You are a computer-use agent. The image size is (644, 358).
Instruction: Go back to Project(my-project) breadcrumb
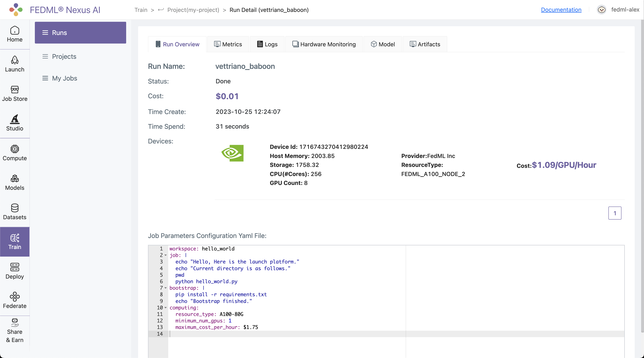[193, 10]
